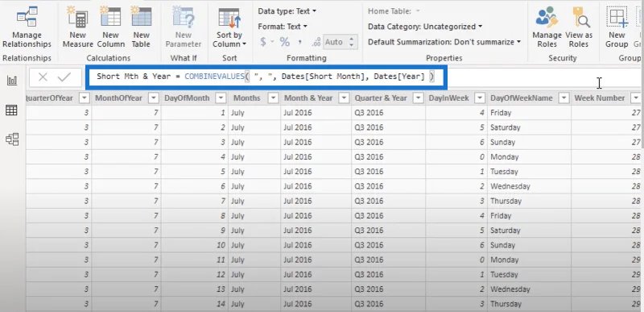Select the DayOfMonth column header
This screenshot has height=312, width=644.
pos(187,98)
